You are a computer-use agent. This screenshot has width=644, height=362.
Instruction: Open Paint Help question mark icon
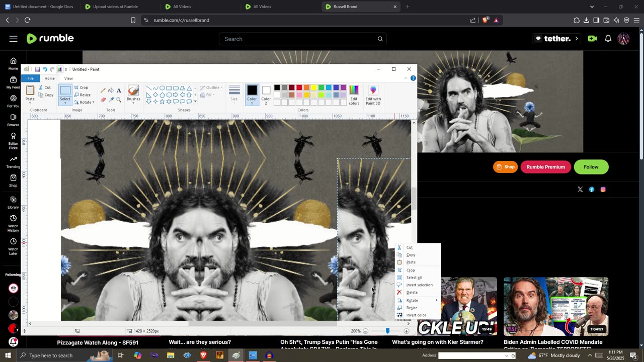point(413,78)
